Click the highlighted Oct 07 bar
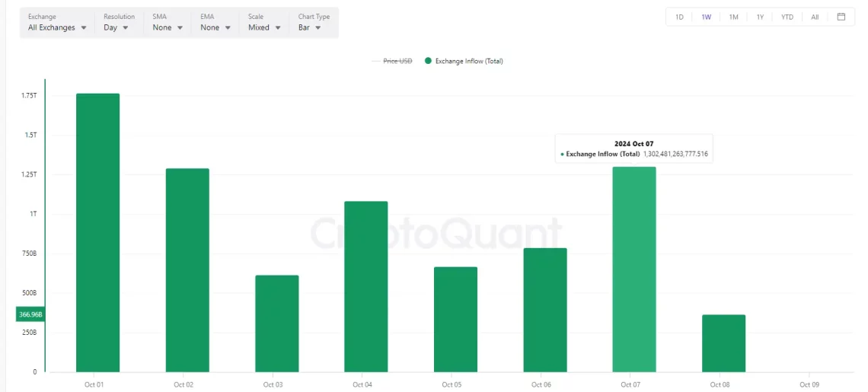This screenshot has width=868, height=392. (633, 269)
